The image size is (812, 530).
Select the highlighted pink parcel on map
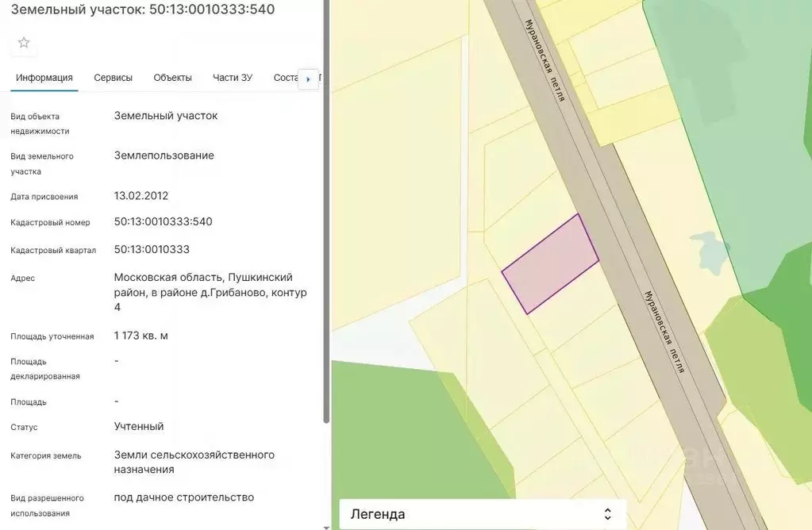pyautogui.click(x=551, y=264)
